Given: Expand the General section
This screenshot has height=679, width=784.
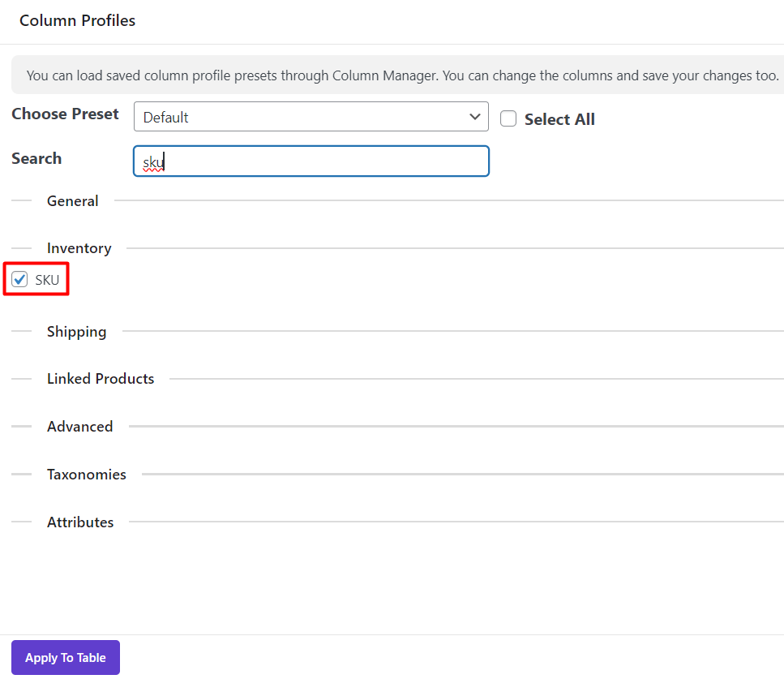Looking at the screenshot, I should coord(73,201).
